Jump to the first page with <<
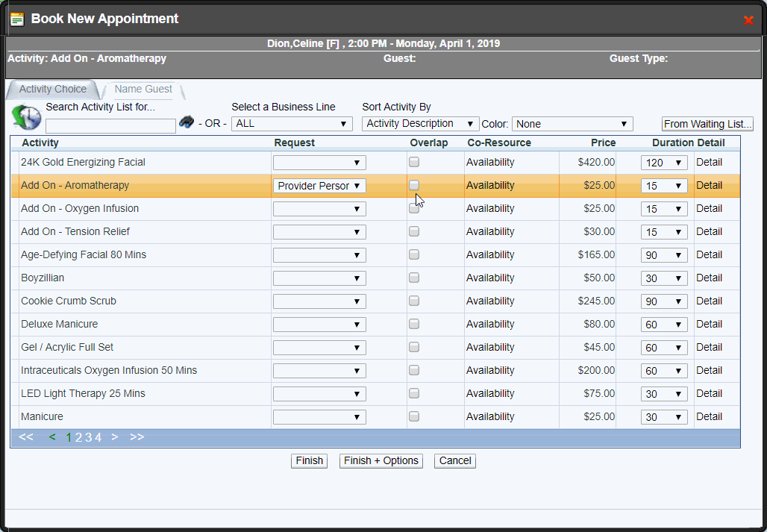This screenshot has height=532, width=767. 26,436
